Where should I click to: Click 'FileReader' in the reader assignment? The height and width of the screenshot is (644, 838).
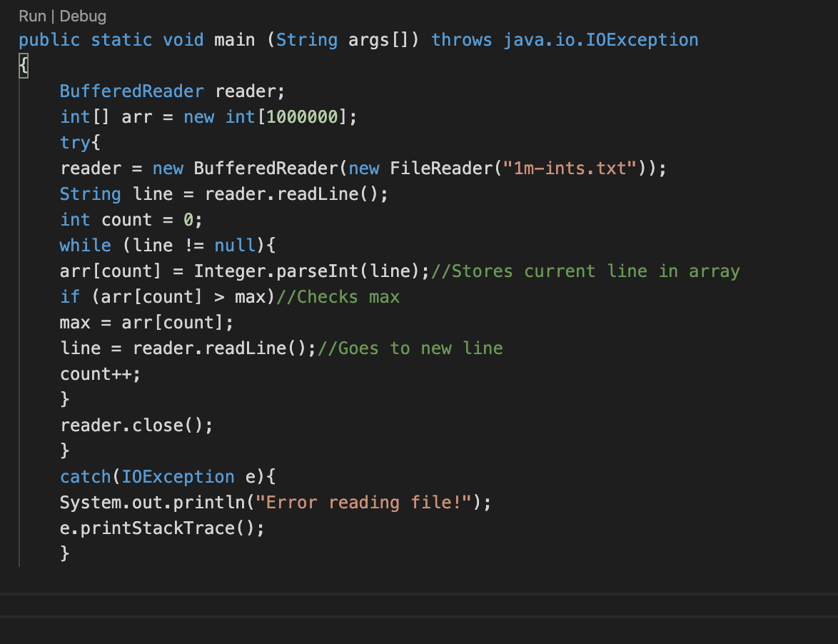441,168
